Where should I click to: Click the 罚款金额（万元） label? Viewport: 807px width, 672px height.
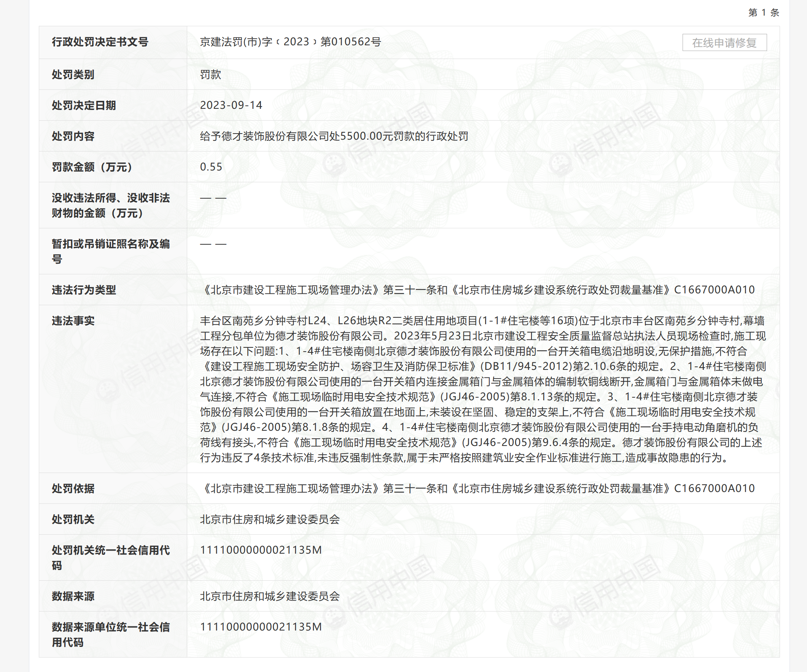[92, 167]
